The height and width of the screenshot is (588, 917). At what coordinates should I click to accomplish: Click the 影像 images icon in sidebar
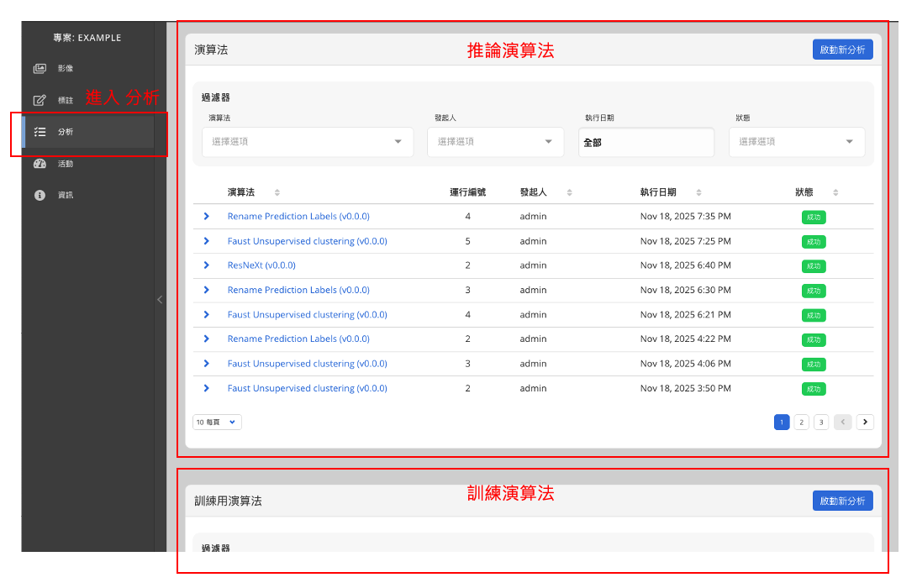pyautogui.click(x=40, y=68)
